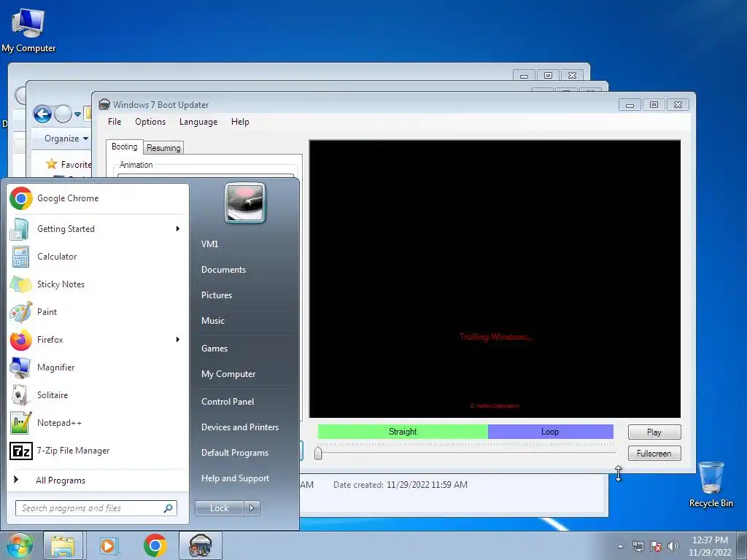Image resolution: width=747 pixels, height=560 pixels.
Task: Switch to the Resuming tab
Action: (163, 148)
